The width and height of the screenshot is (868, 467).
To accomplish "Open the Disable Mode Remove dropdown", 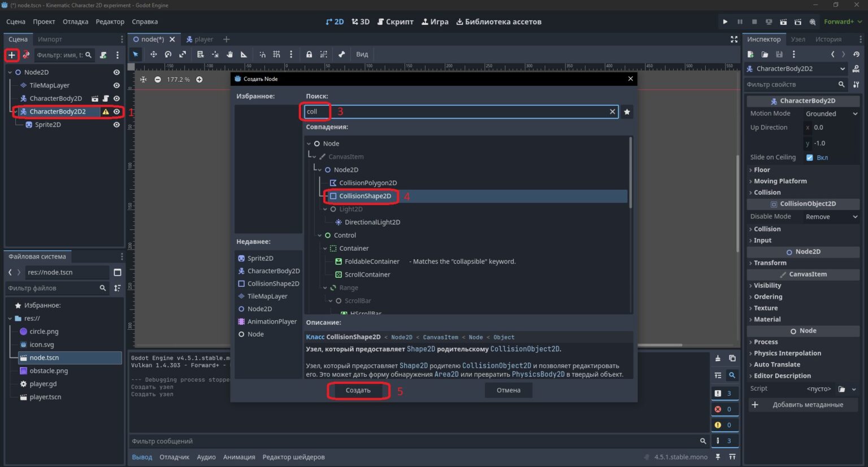I will pos(831,217).
